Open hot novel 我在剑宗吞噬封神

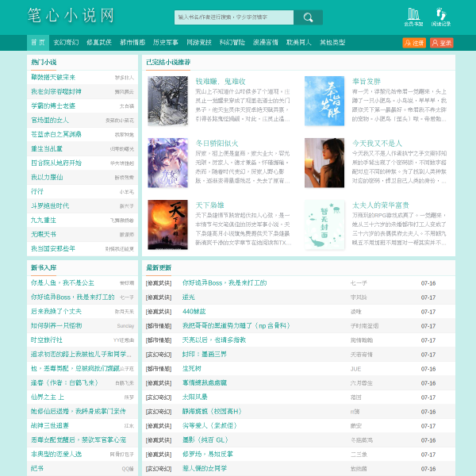[56, 91]
